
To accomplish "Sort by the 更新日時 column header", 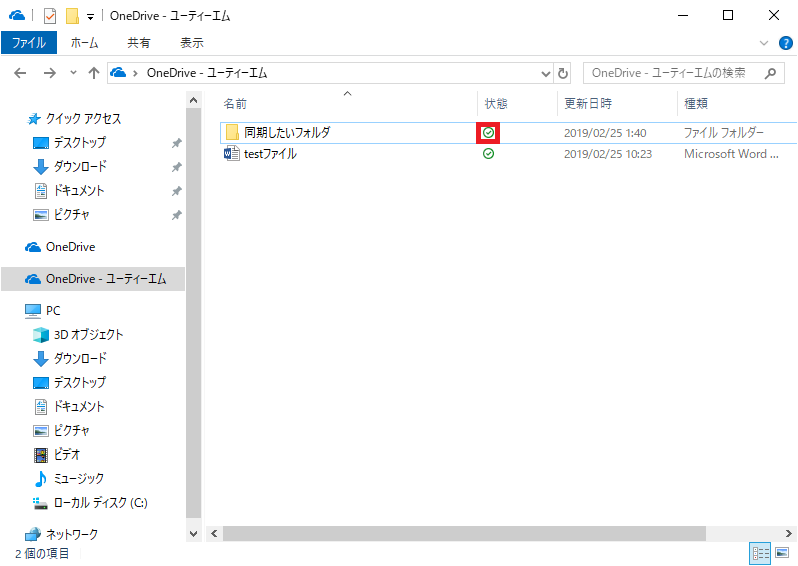I will (588, 104).
